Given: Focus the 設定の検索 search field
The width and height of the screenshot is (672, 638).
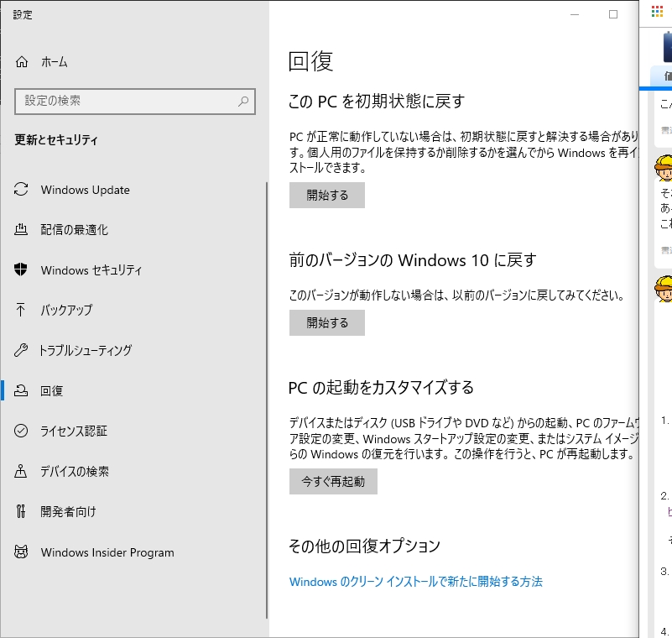Looking at the screenshot, I should click(x=134, y=102).
